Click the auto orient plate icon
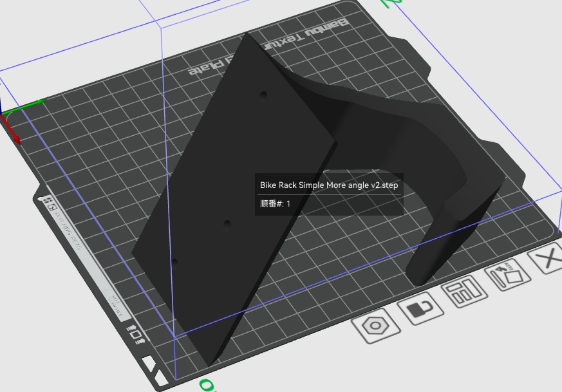 coord(507,274)
